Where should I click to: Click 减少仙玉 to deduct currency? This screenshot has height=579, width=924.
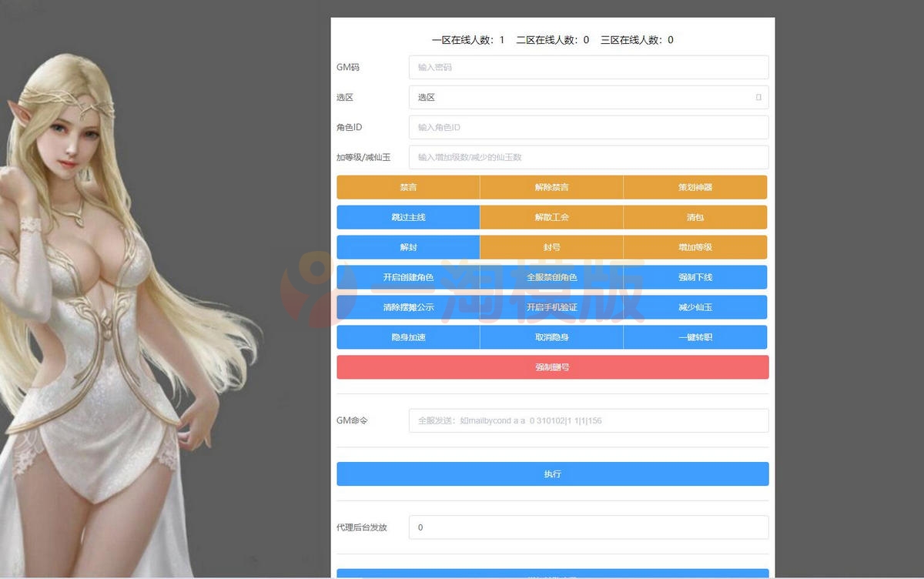[695, 307]
